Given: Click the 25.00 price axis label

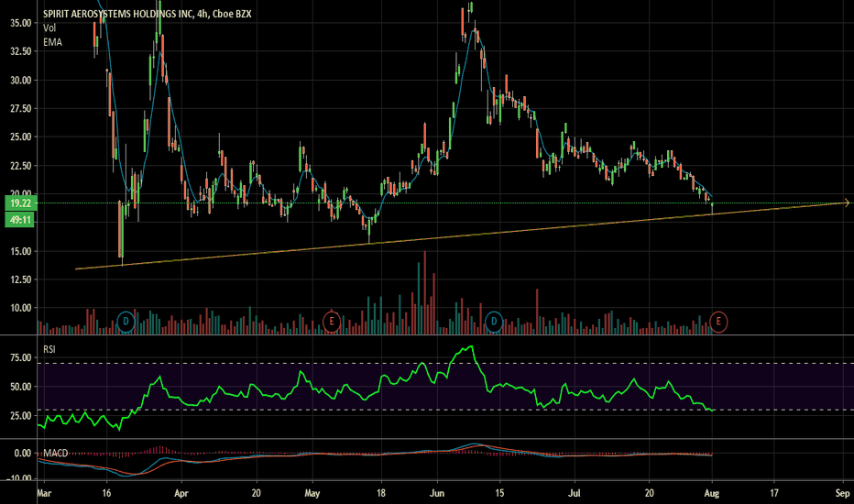Looking at the screenshot, I should point(21,137).
